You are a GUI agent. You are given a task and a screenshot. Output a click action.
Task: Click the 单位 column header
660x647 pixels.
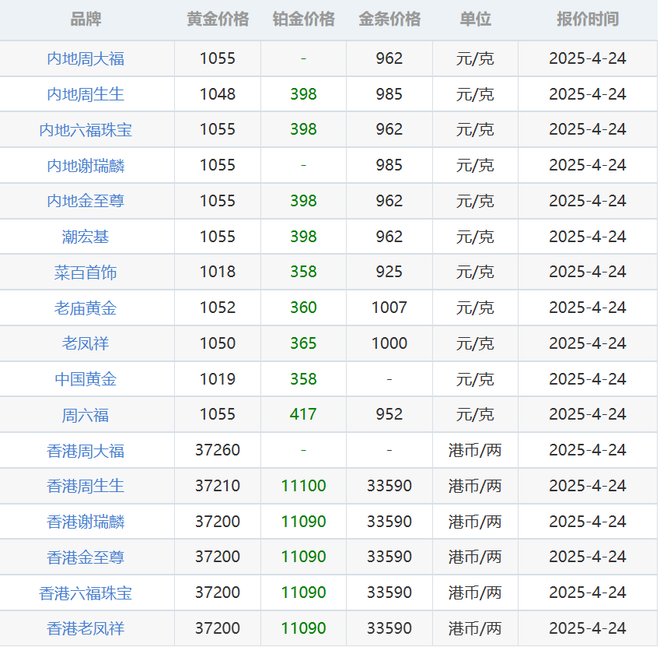tap(475, 19)
